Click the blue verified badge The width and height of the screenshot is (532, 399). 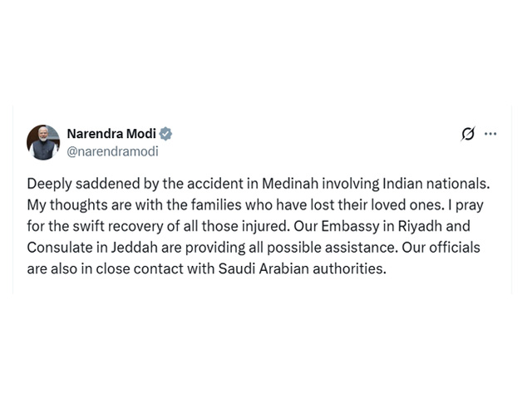tap(166, 134)
